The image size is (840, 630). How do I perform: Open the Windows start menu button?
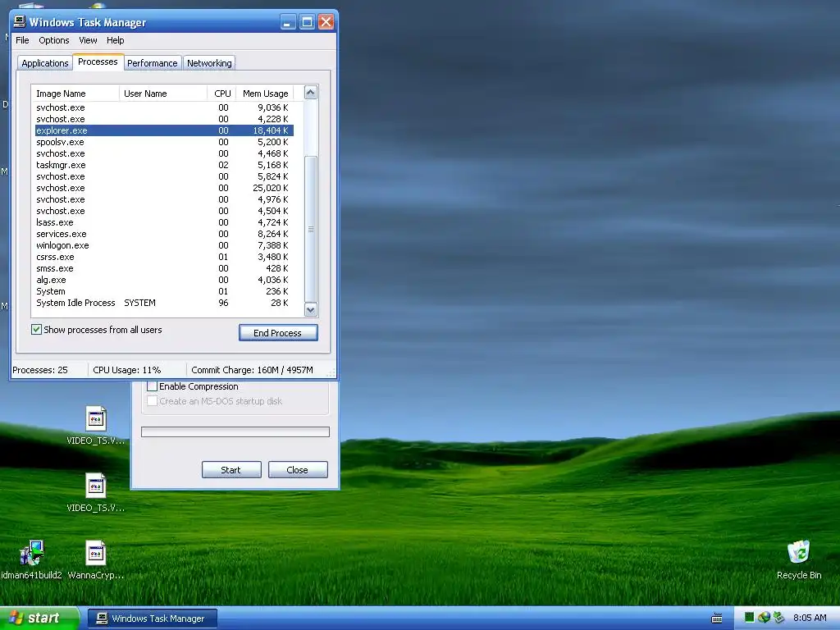point(39,618)
